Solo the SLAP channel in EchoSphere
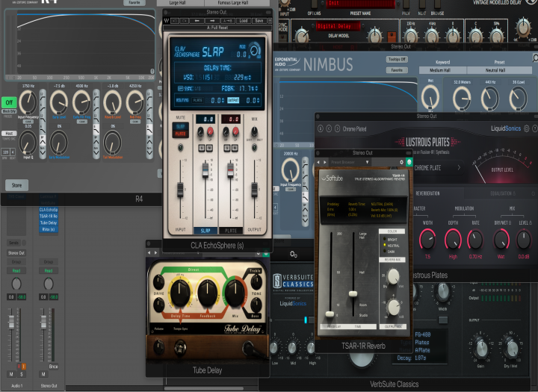 click(202, 148)
